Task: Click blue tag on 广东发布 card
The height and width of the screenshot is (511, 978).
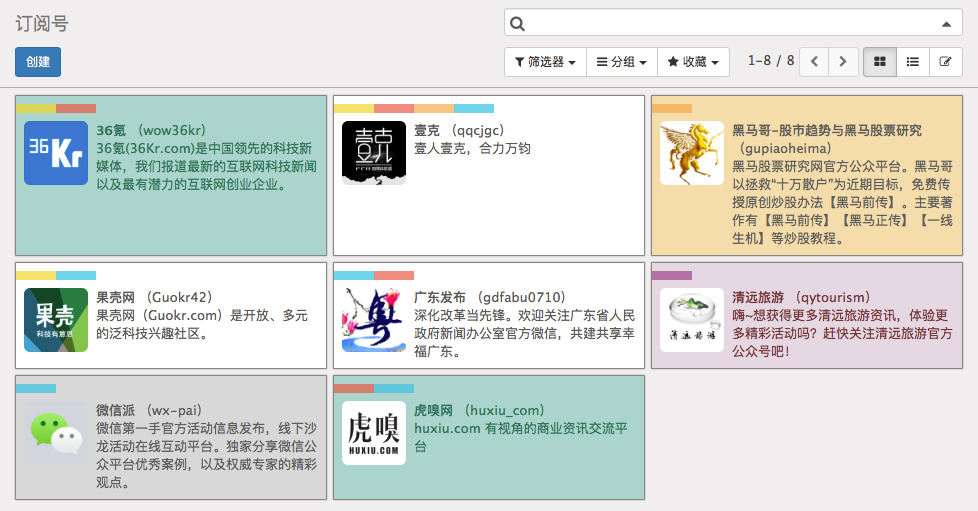Action: tap(354, 276)
